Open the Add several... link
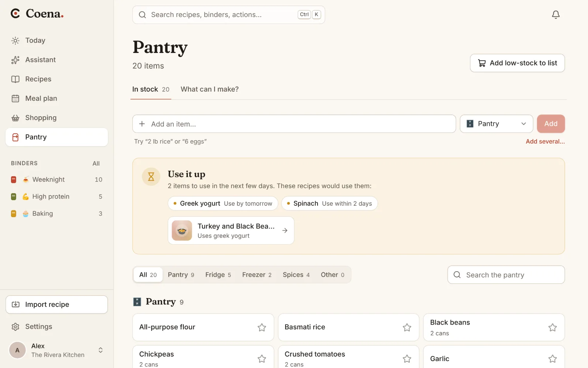 (x=545, y=141)
